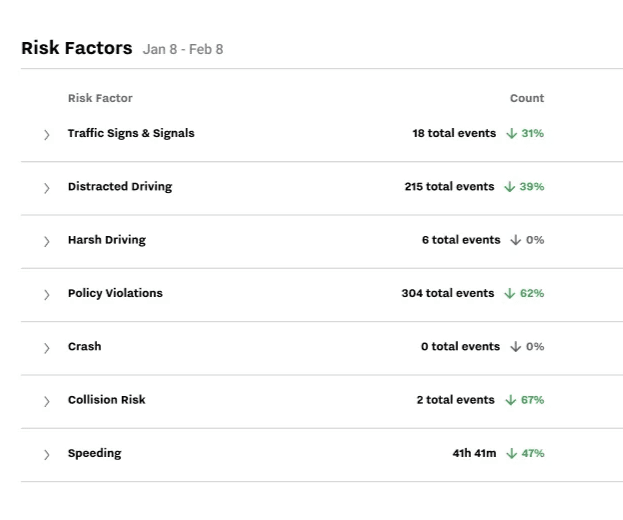Expand the Policy Violations chevron
Viewport: 623px width, 520px height.
(46, 295)
